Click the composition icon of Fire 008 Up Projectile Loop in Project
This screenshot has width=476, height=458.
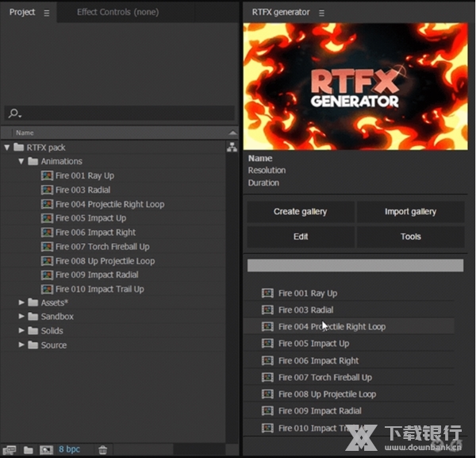pyautogui.click(x=47, y=260)
